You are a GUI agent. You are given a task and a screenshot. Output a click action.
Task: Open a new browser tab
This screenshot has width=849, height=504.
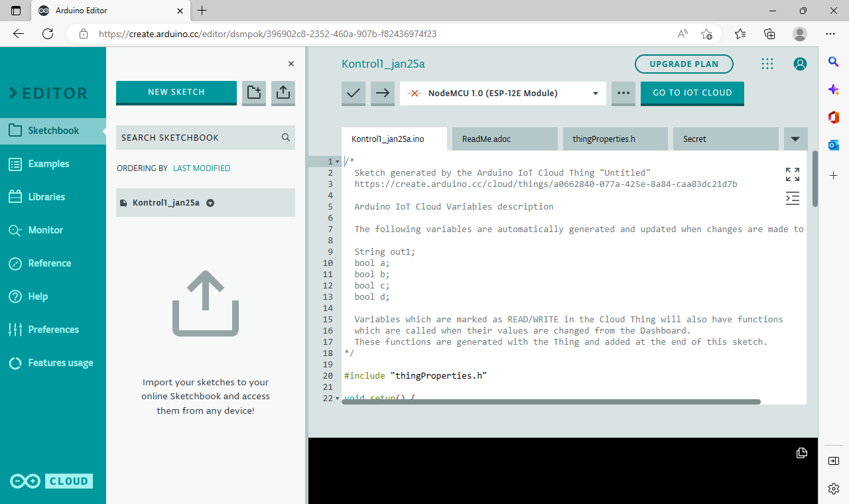202,11
